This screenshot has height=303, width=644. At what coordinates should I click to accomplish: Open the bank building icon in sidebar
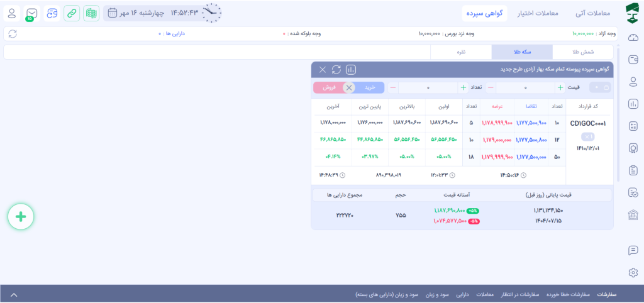(x=633, y=215)
